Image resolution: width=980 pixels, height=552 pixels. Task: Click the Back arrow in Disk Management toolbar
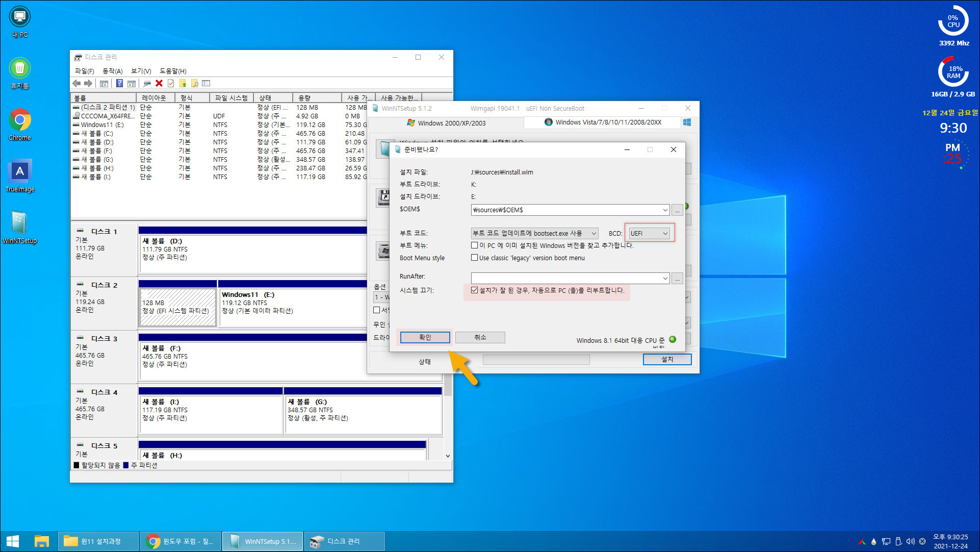point(76,83)
